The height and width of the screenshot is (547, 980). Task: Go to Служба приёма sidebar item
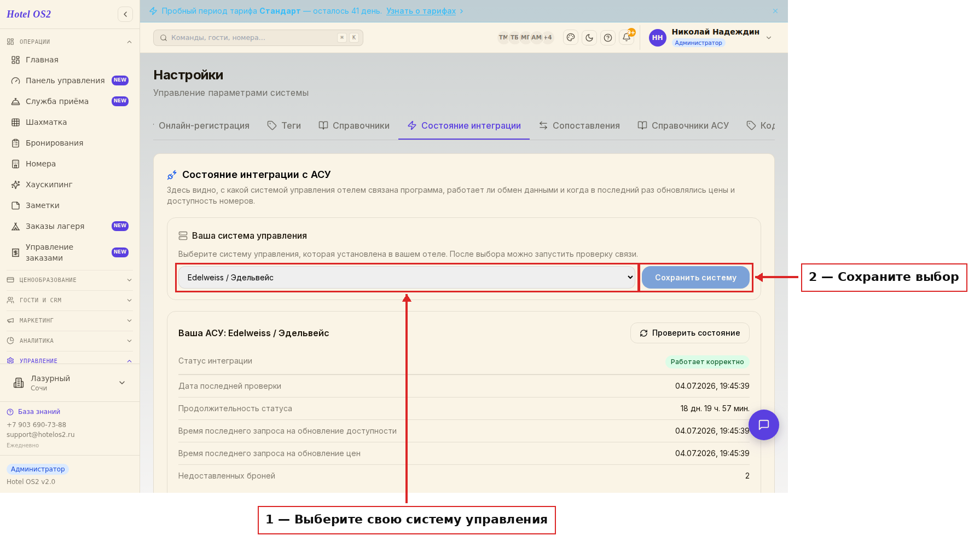[69, 101]
